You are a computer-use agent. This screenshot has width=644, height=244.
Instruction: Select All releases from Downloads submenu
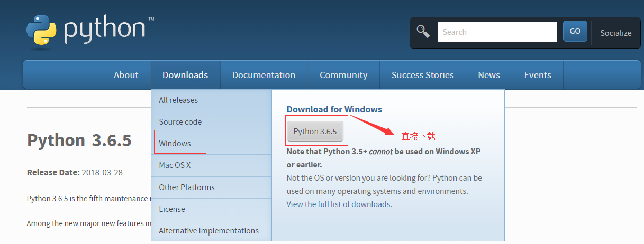[x=211, y=100]
